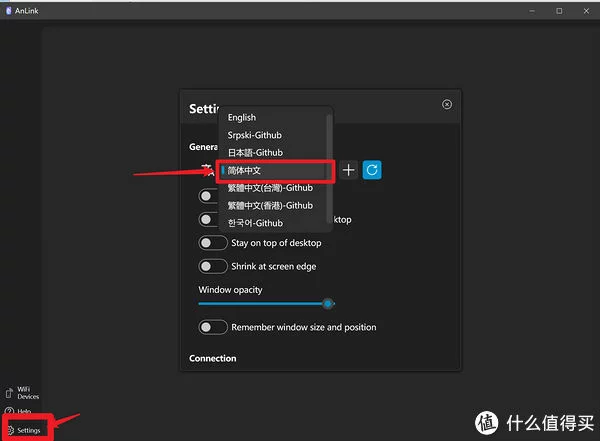Click the language list scrollbar
Image resolution: width=600 pixels, height=441 pixels.
(329, 168)
